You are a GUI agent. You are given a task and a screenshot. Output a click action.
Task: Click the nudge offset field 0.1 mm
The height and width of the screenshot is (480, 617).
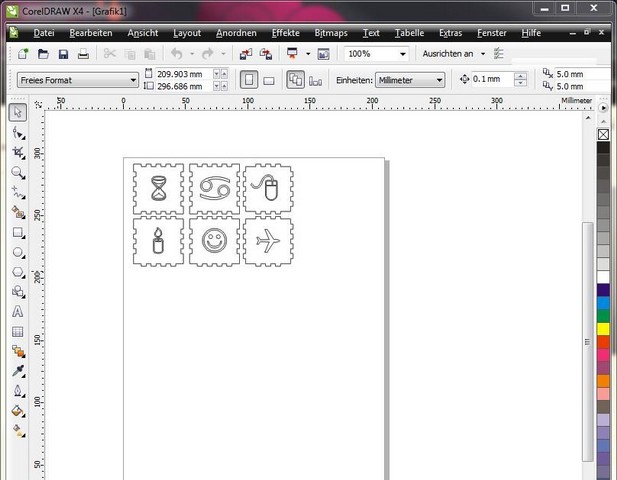pyautogui.click(x=492, y=79)
